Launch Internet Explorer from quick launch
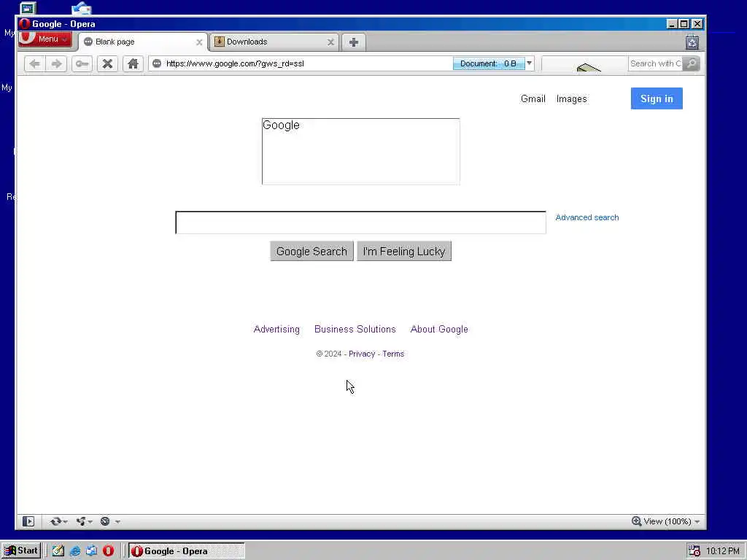The height and width of the screenshot is (560, 747). (75, 551)
